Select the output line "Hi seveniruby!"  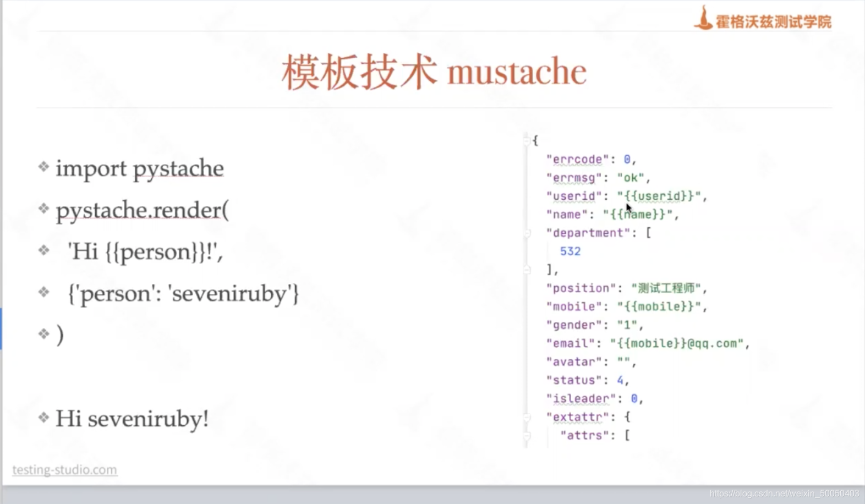tap(132, 419)
